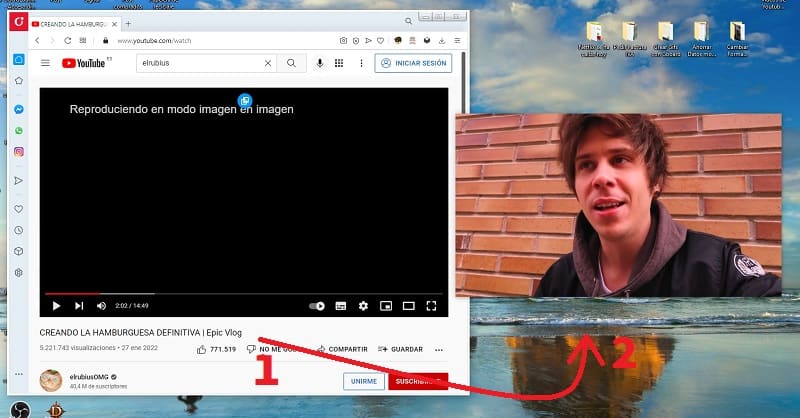Select the CREANDO LA HAMBURG tab

point(75,24)
